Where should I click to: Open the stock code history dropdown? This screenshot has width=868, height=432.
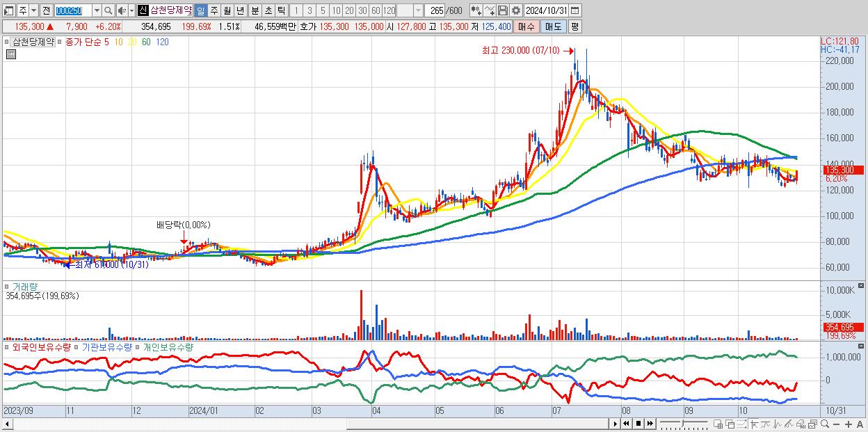(x=97, y=10)
